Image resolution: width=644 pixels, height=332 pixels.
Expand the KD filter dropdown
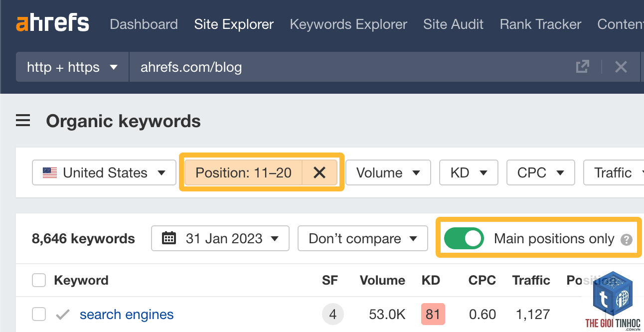click(469, 172)
